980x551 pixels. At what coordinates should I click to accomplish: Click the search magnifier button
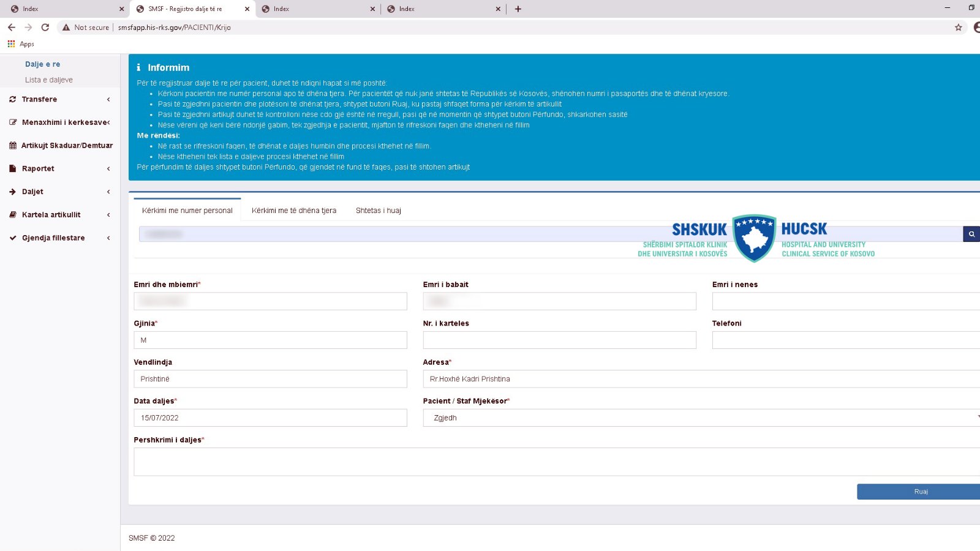[971, 234]
